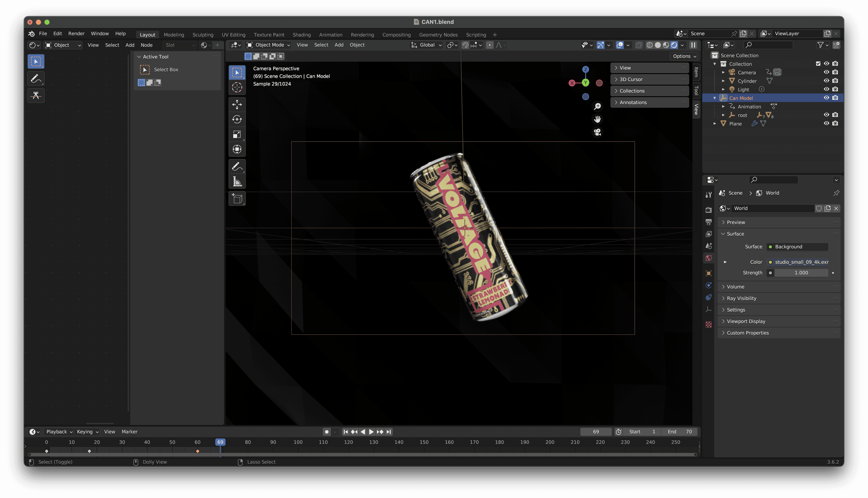Click the keyframe marker at frame 60
Viewport: 868px width, 498px height.
click(198, 451)
